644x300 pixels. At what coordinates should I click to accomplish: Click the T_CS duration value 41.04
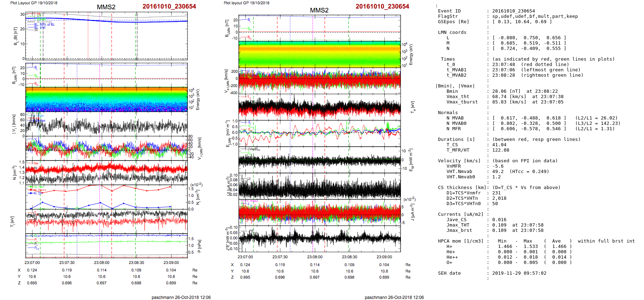pyautogui.click(x=499, y=145)
